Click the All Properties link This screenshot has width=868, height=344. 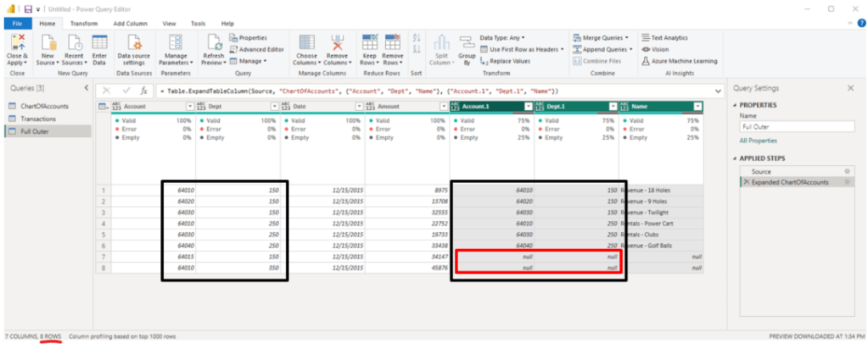(756, 140)
